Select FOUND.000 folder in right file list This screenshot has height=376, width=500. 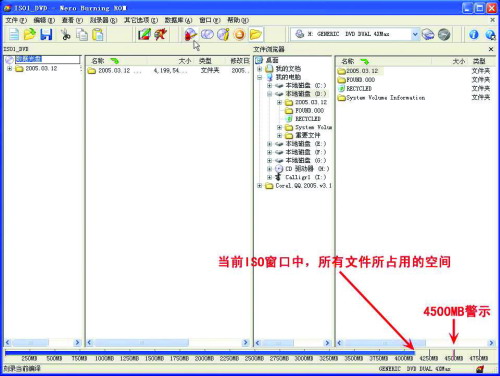click(x=360, y=80)
